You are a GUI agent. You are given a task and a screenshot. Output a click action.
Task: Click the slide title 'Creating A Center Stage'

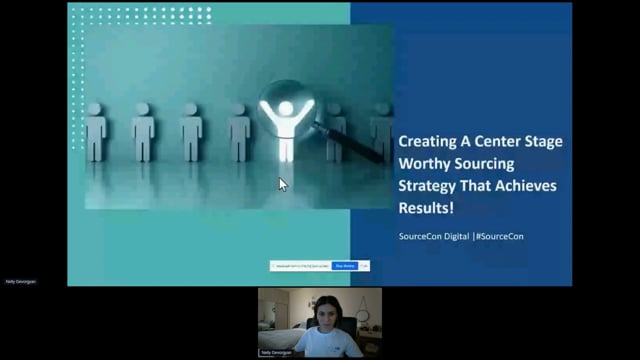pyautogui.click(x=480, y=141)
